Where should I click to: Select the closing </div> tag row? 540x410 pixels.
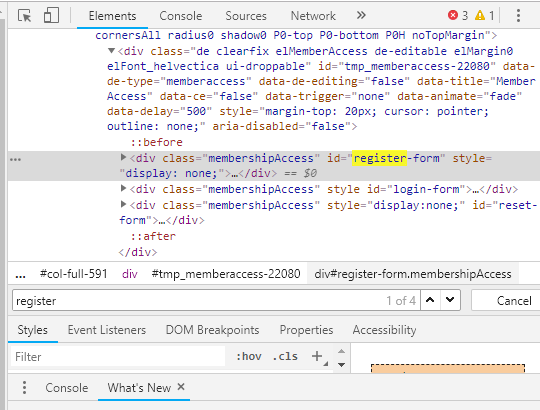(x=138, y=252)
